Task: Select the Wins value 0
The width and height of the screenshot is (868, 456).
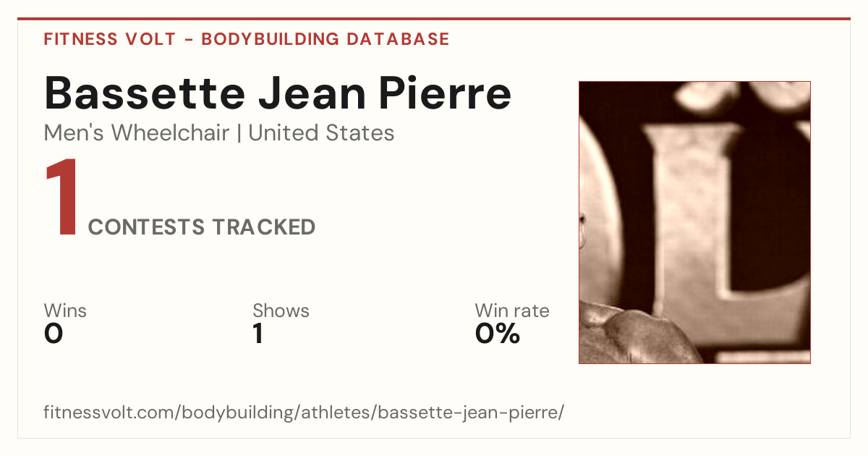Action: coord(54,334)
